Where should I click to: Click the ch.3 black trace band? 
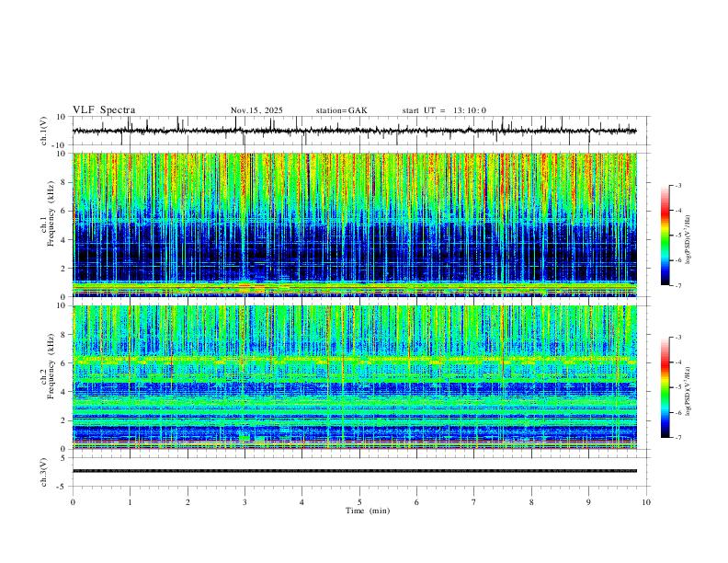(355, 471)
